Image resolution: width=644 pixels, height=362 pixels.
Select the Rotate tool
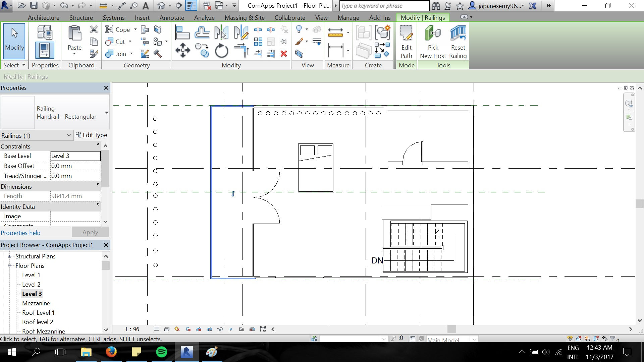[x=221, y=51]
